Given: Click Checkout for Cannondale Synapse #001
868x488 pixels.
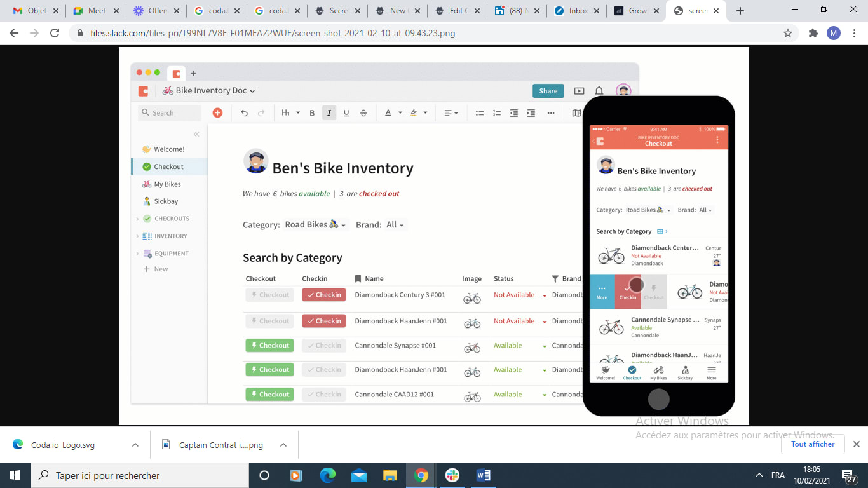Looking at the screenshot, I should click(269, 346).
